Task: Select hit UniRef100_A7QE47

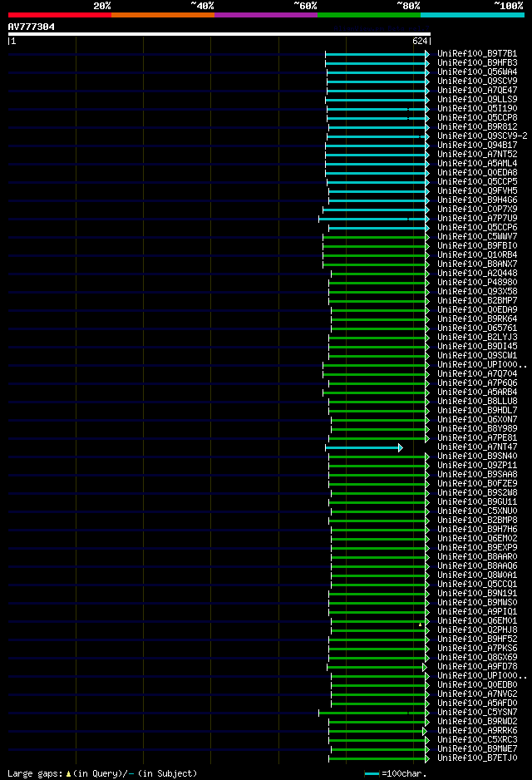Action: (477, 91)
